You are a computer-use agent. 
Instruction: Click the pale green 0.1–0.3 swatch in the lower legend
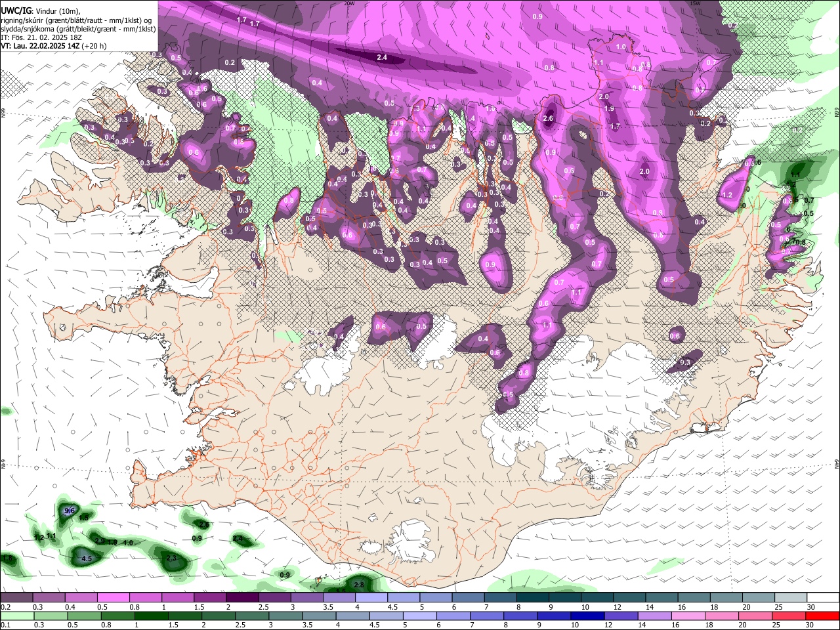click(x=16, y=616)
